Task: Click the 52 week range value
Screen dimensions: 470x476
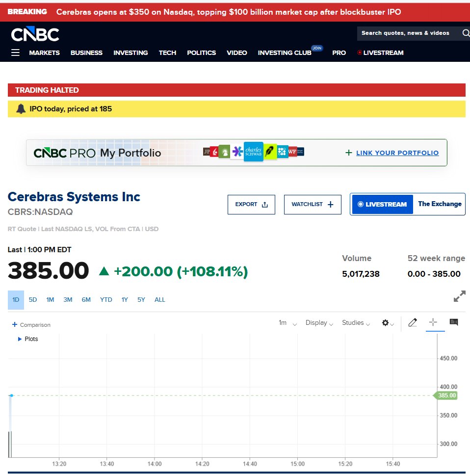Action: pos(434,274)
